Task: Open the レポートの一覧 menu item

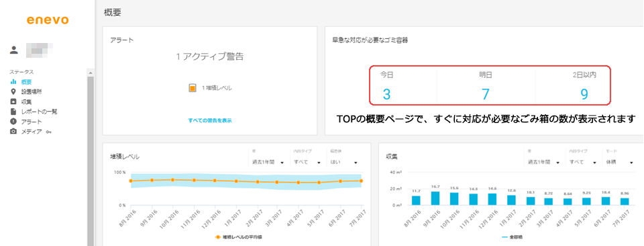Action: tap(39, 112)
